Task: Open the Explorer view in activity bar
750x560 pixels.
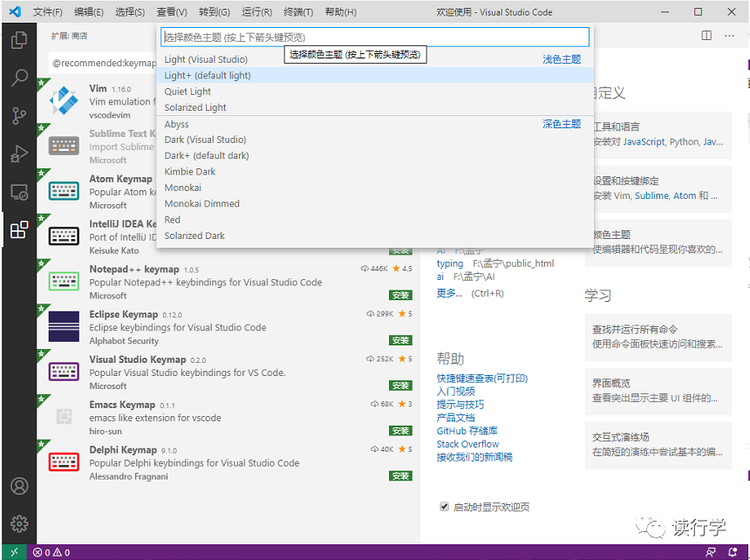Action: pyautogui.click(x=19, y=40)
